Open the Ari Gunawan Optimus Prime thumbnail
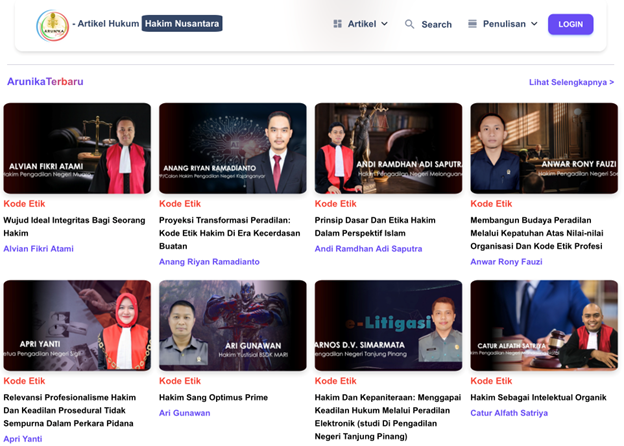Screen dimensions: 624x446 (x=232, y=325)
